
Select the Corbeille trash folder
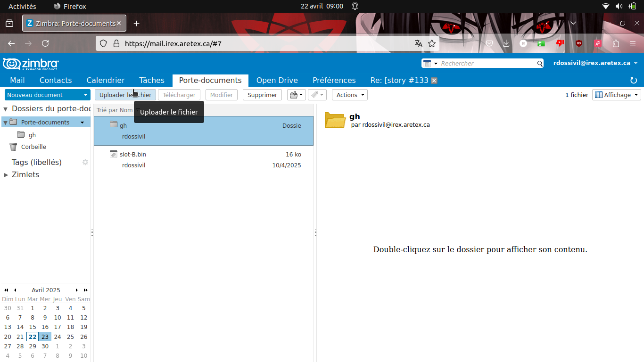point(33,147)
